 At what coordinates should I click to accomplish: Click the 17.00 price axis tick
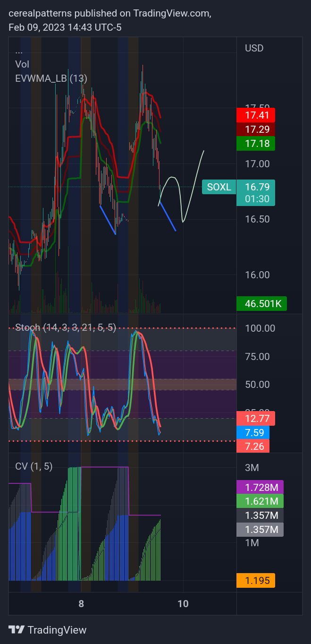pyautogui.click(x=257, y=164)
